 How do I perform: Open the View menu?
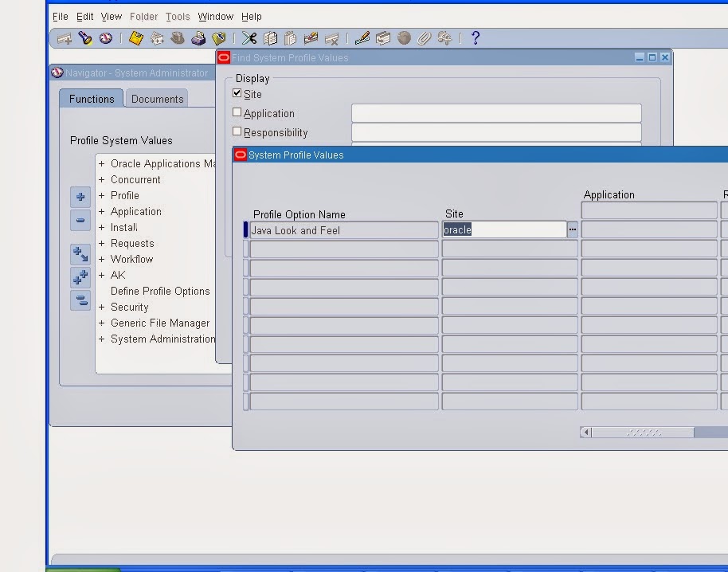[x=112, y=17]
